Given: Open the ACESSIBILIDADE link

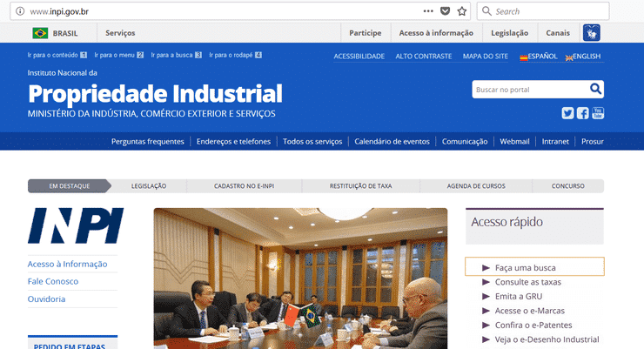Looking at the screenshot, I should tap(359, 57).
